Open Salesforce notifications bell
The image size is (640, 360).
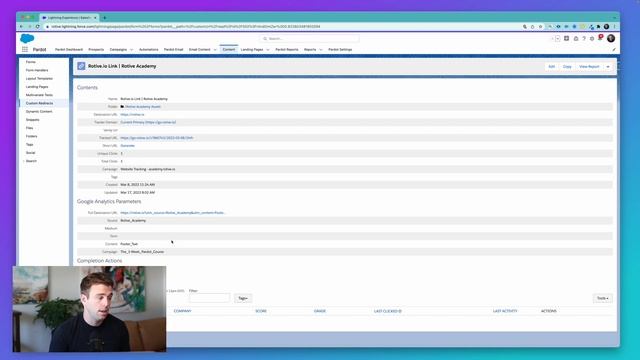click(x=600, y=38)
